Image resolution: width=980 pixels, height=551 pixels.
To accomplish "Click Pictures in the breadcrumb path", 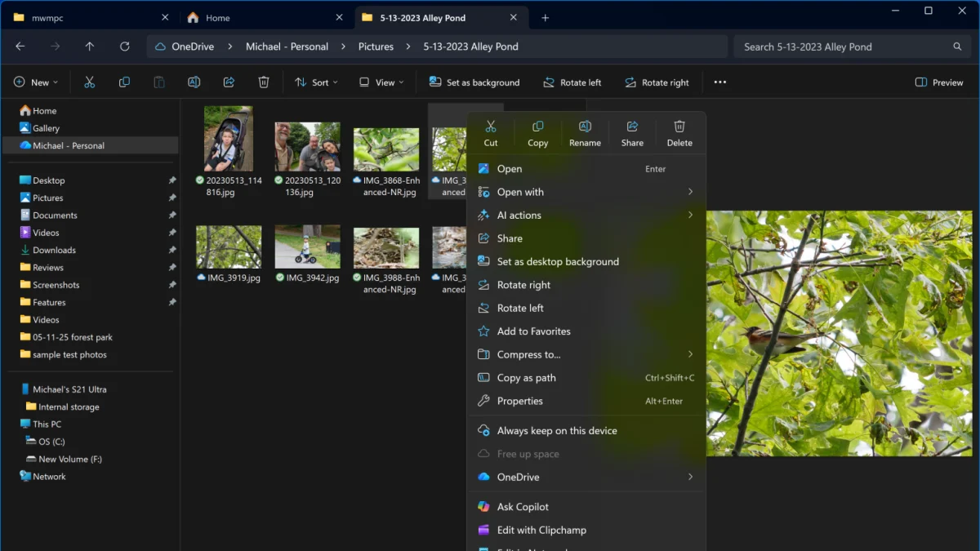I will (x=376, y=47).
